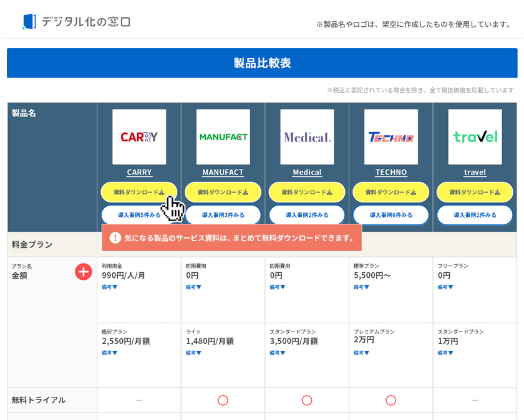This screenshot has height=420, width=524.
Task: Expand 備考 under ライト 1,480円/月額
Action: tap(193, 353)
